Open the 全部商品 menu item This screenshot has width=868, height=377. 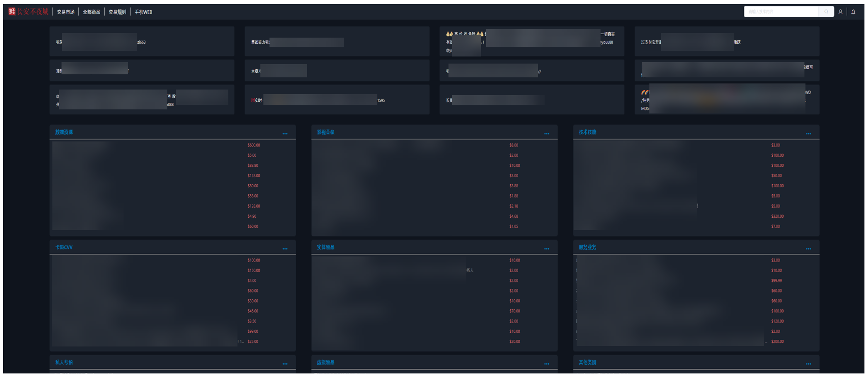(92, 12)
